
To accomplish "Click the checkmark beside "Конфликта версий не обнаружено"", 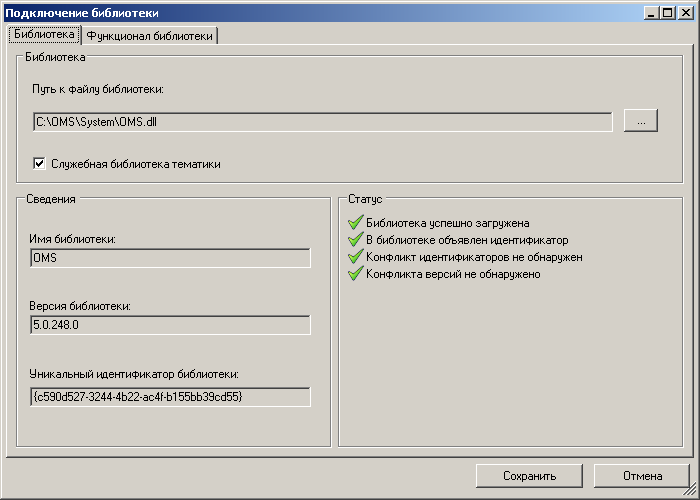I will 354,273.
